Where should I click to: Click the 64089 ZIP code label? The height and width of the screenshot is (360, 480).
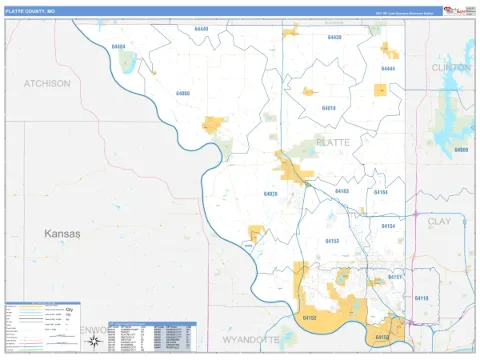(461, 150)
